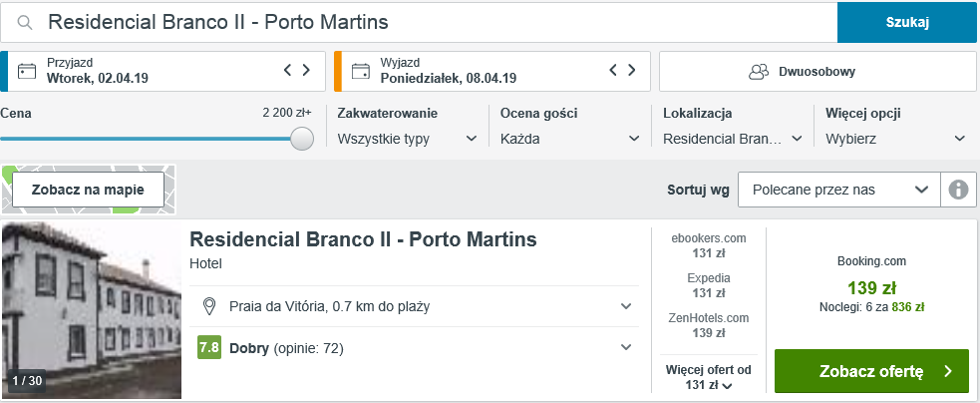This screenshot has height=403, width=980.
Task: Click the location pin icon
Action: 209,306
